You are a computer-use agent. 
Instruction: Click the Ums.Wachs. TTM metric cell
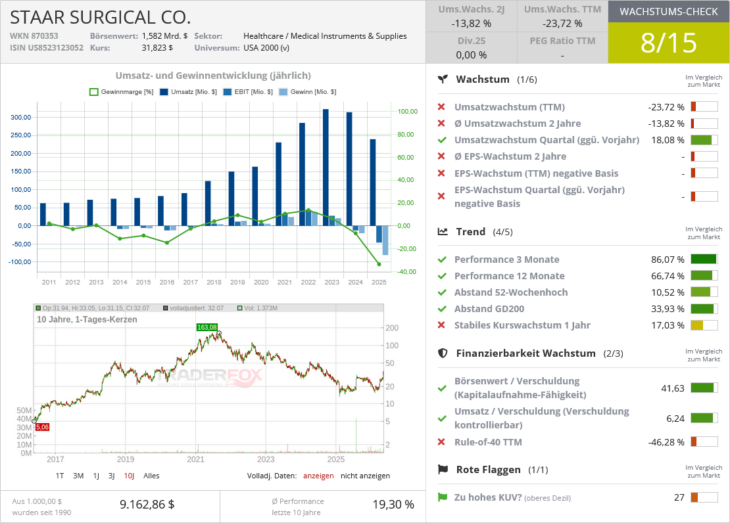pos(562,16)
